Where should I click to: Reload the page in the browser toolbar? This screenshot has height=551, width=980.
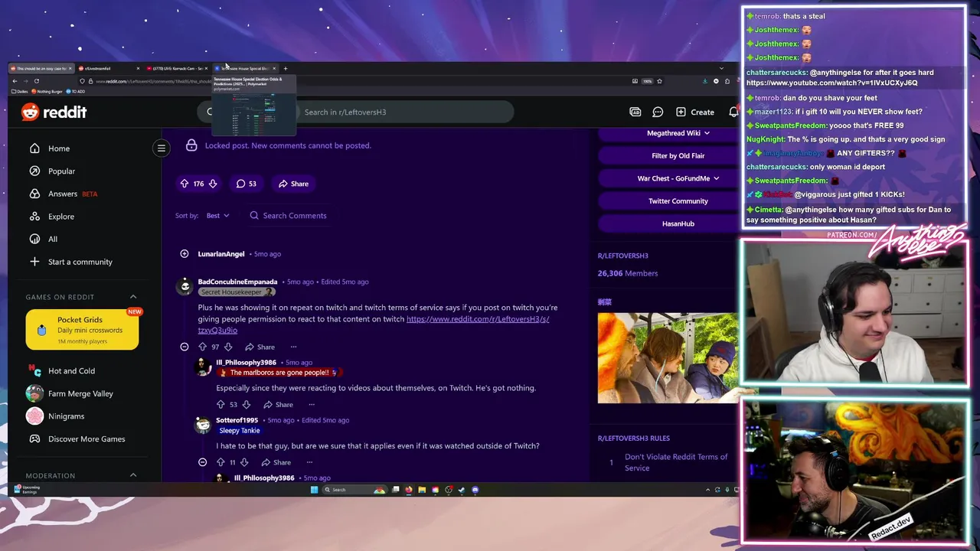tap(37, 81)
